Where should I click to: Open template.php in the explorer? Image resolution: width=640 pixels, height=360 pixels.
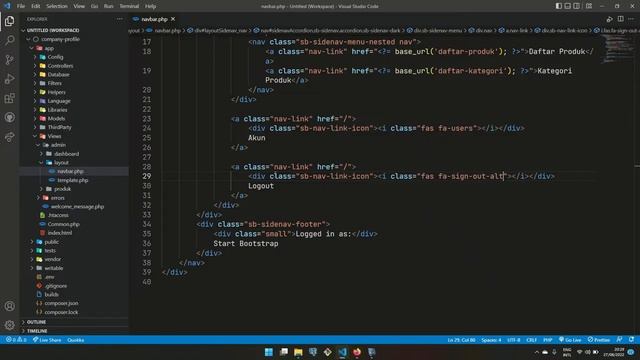[x=73, y=180]
